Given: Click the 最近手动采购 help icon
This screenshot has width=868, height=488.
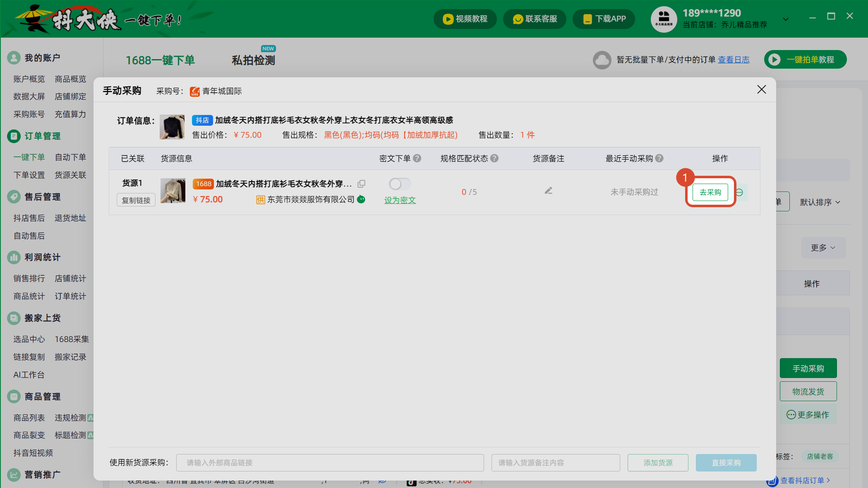Looking at the screenshot, I should tap(659, 158).
